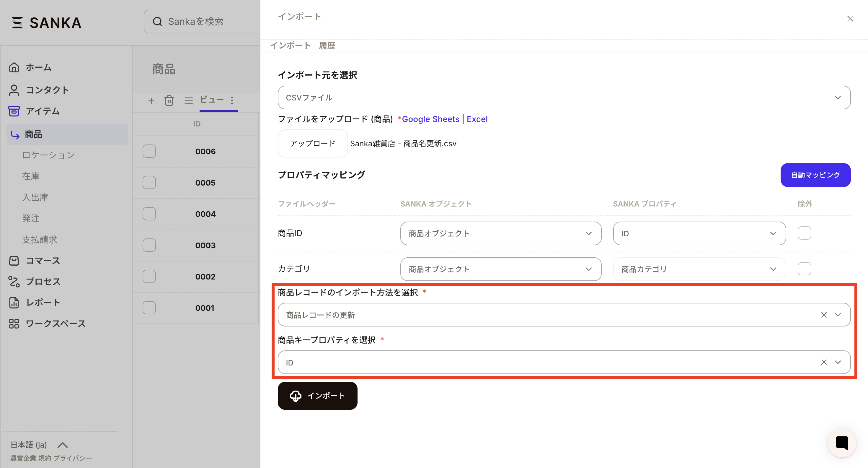Click the ホーム home icon in sidebar
Viewport: 868px width, 468px height.
pyautogui.click(x=14, y=67)
